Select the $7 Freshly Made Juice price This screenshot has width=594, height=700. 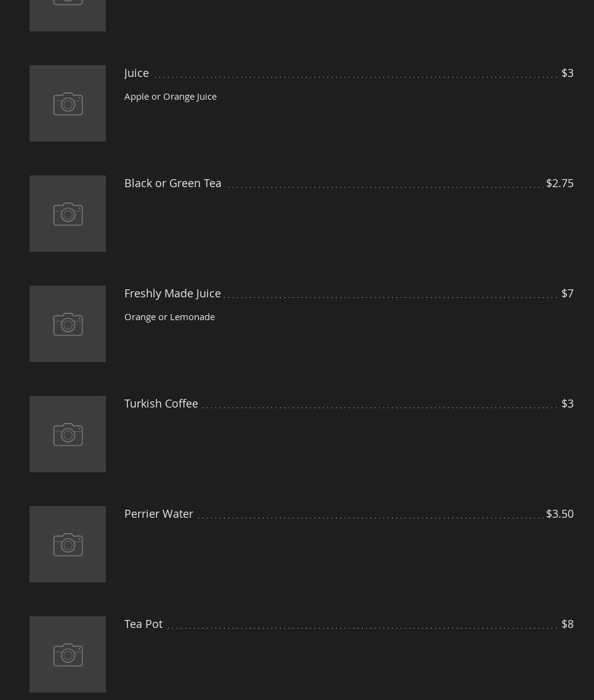(x=567, y=293)
